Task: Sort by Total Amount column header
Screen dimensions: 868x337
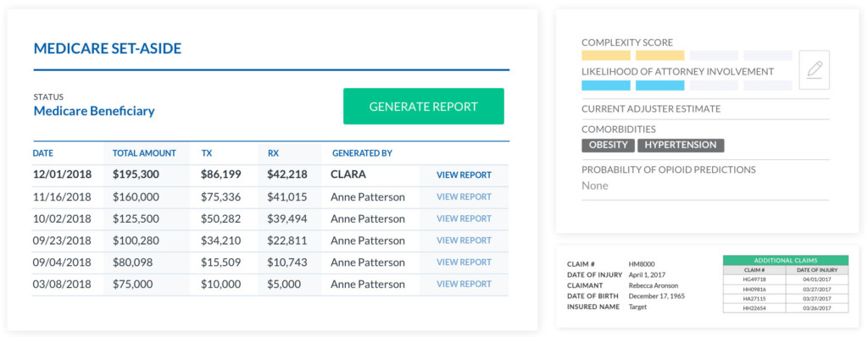Action: 144,153
